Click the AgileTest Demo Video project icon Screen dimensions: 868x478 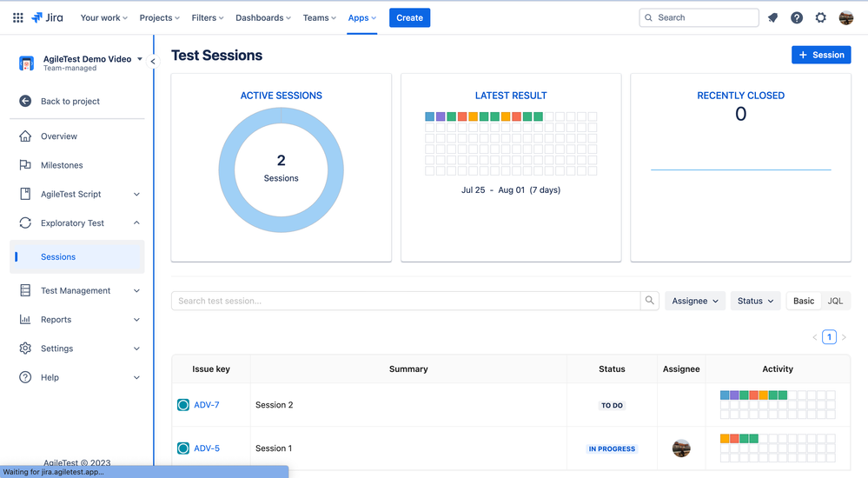point(26,63)
